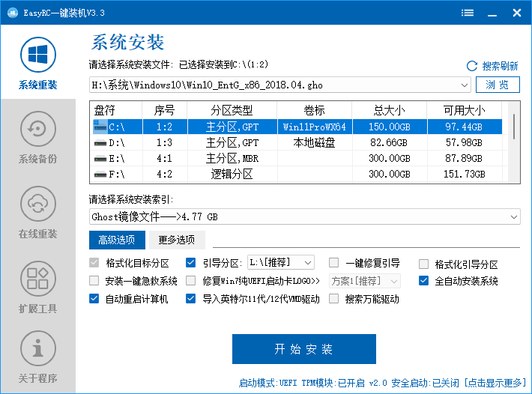Open the 方案1[推荐] dropdown

coord(365,281)
